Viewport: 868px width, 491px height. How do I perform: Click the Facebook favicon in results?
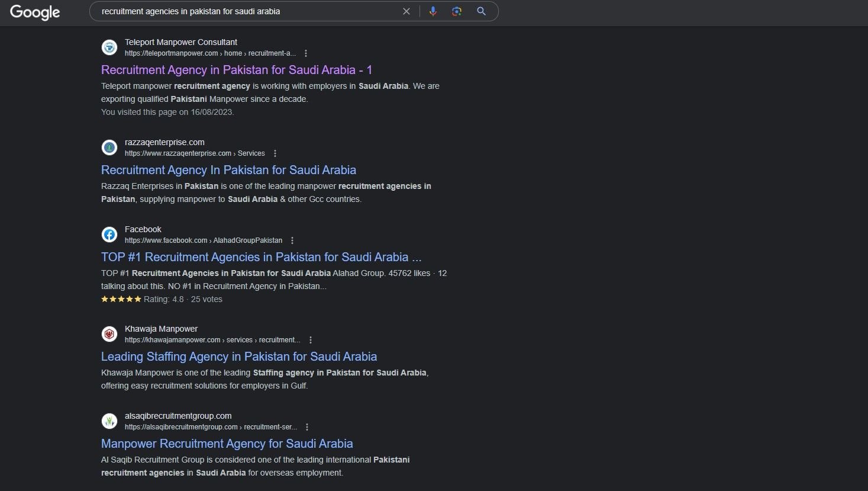pos(109,235)
